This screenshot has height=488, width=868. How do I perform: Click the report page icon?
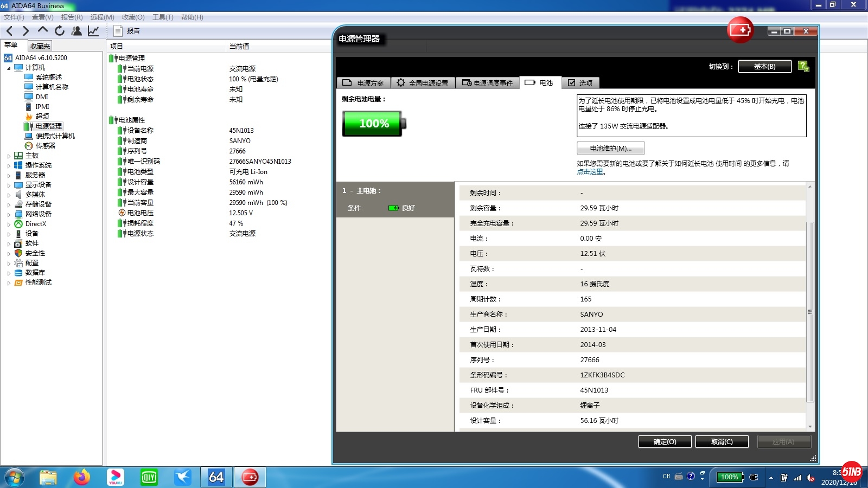[x=118, y=31]
